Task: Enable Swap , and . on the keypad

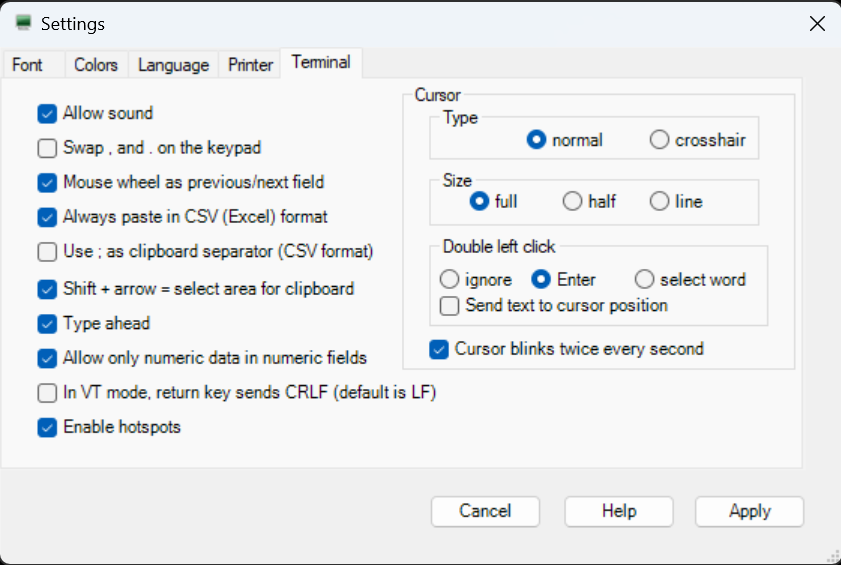Action: [47, 148]
